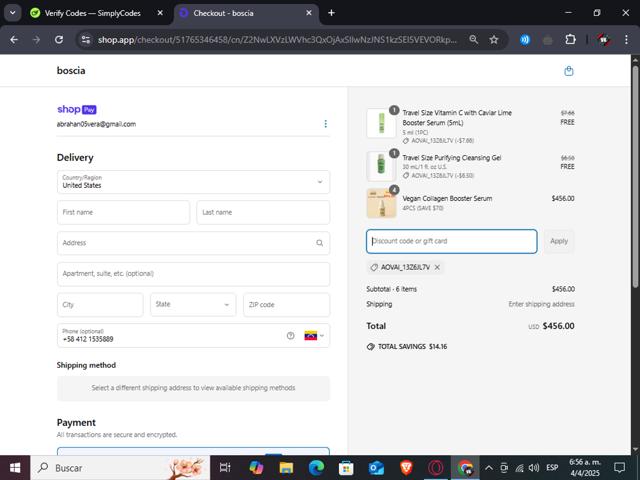
Task: Close the Verify Codes SimplyCodes tab
Action: pos(160,13)
